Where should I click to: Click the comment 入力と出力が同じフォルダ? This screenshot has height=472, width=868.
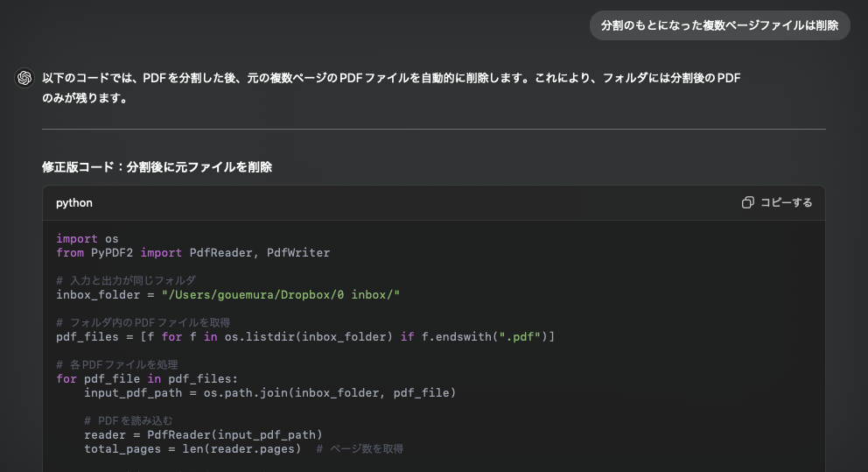tap(126, 280)
